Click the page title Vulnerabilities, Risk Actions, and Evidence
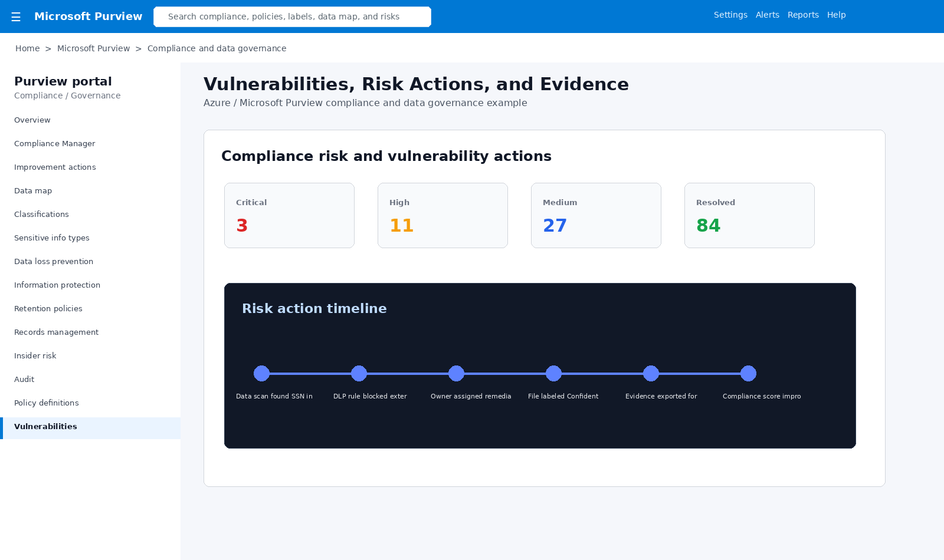Screen dimensions: 944x560 (x=416, y=84)
